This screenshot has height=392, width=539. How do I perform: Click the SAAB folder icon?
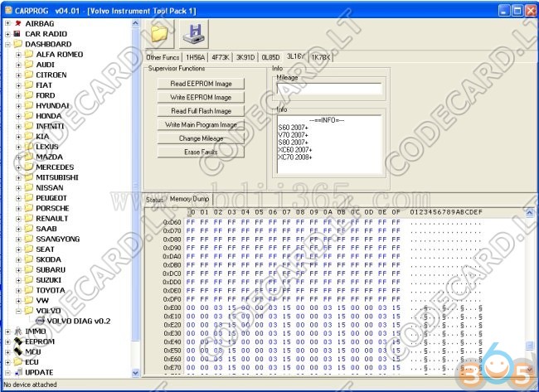[29, 229]
